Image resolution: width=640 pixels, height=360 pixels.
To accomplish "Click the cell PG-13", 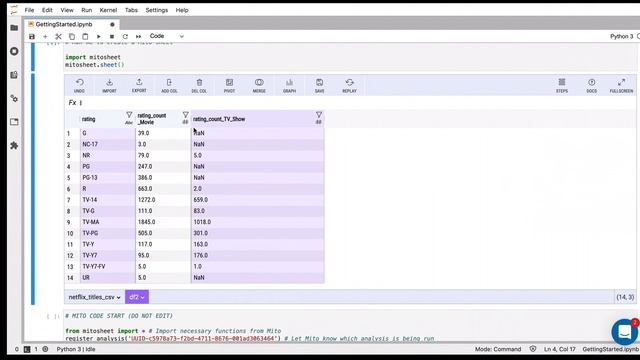I will click(107, 178).
